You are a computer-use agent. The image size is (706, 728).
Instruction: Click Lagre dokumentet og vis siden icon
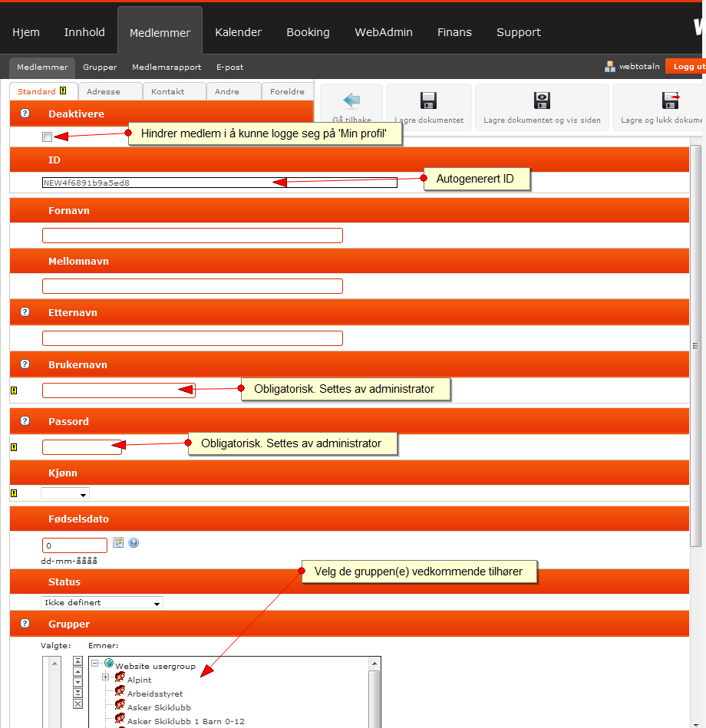[542, 100]
